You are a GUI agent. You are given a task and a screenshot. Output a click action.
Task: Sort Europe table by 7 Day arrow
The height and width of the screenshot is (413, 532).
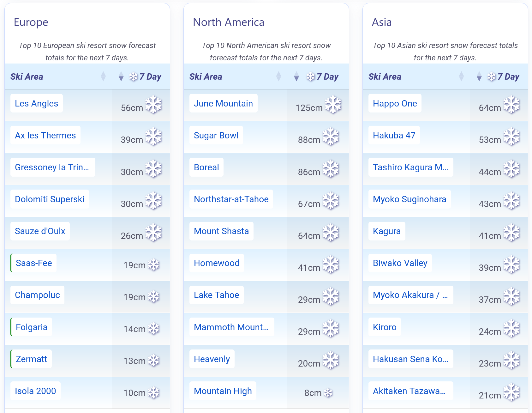121,76
